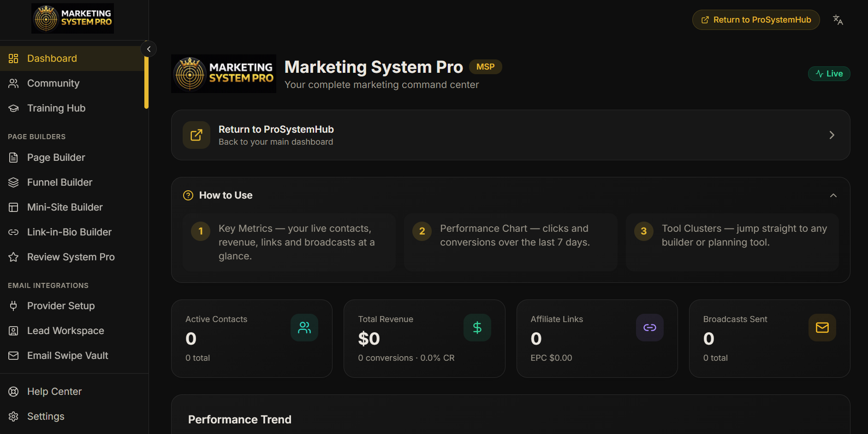Viewport: 868px width, 434px height.
Task: Click the Dashboard grid icon in sidebar
Action: pyautogui.click(x=13, y=59)
